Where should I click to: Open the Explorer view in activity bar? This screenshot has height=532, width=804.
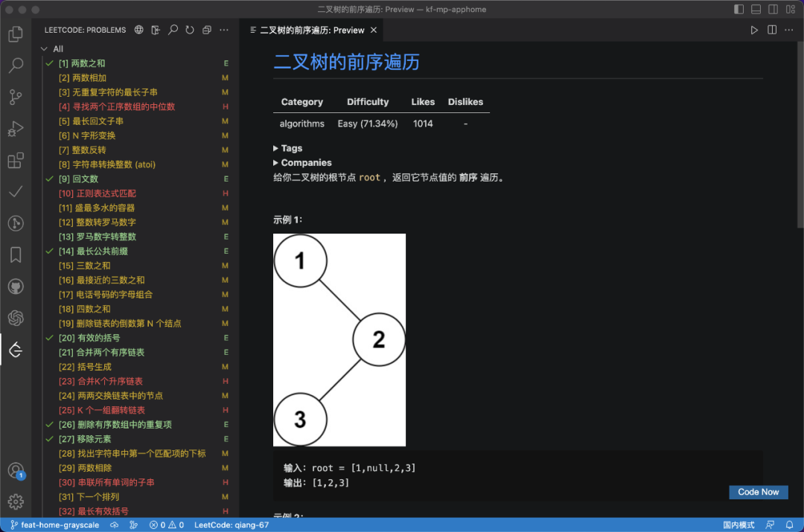point(16,33)
